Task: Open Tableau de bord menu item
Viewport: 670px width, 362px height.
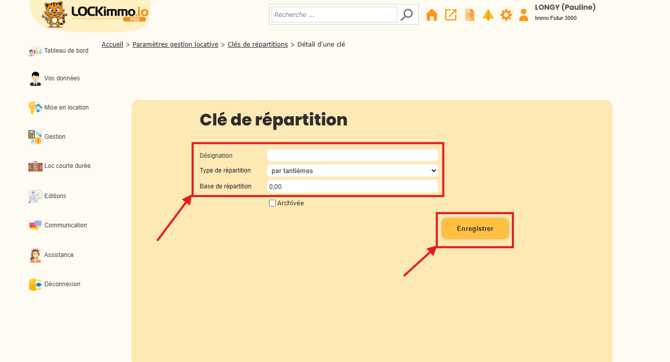Action: coord(66,50)
